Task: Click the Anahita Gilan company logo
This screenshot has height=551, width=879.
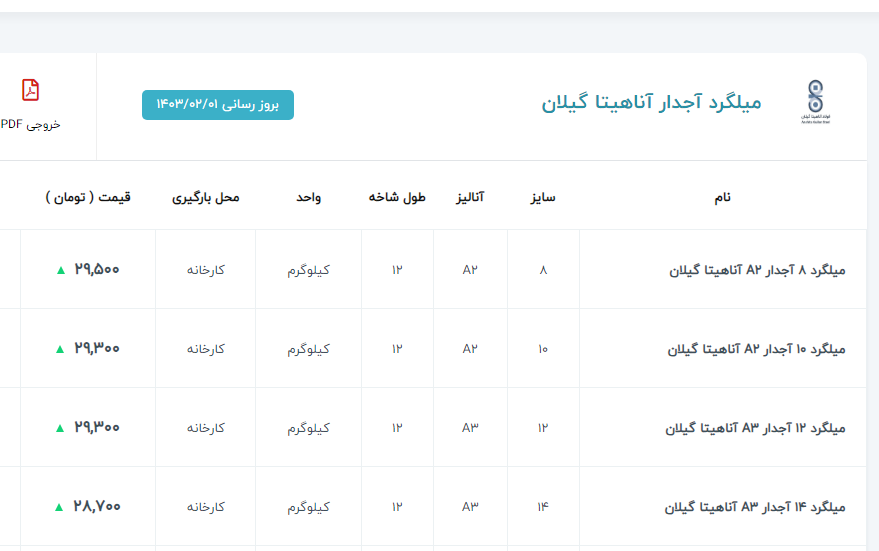Action: pyautogui.click(x=816, y=102)
